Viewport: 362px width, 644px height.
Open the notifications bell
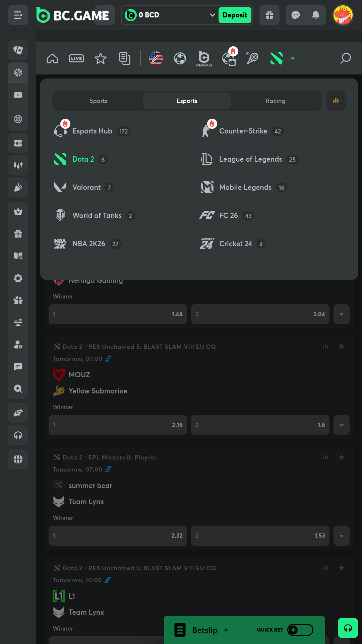[x=316, y=15]
